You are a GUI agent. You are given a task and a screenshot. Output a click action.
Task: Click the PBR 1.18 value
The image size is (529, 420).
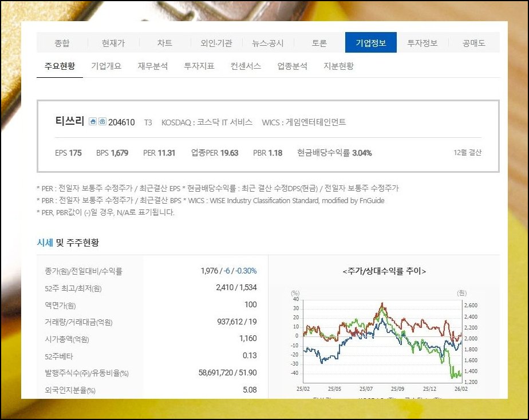[267, 153]
